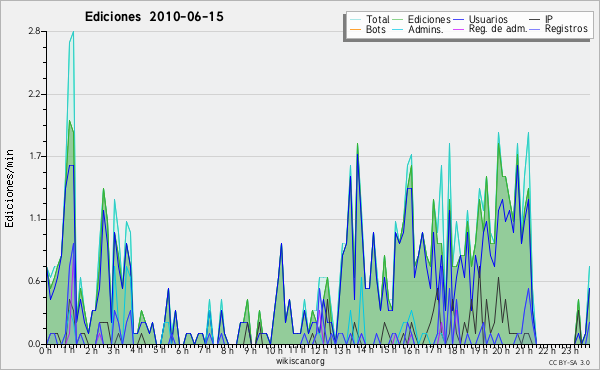Click the Bots legend orange swatch

click(x=355, y=29)
